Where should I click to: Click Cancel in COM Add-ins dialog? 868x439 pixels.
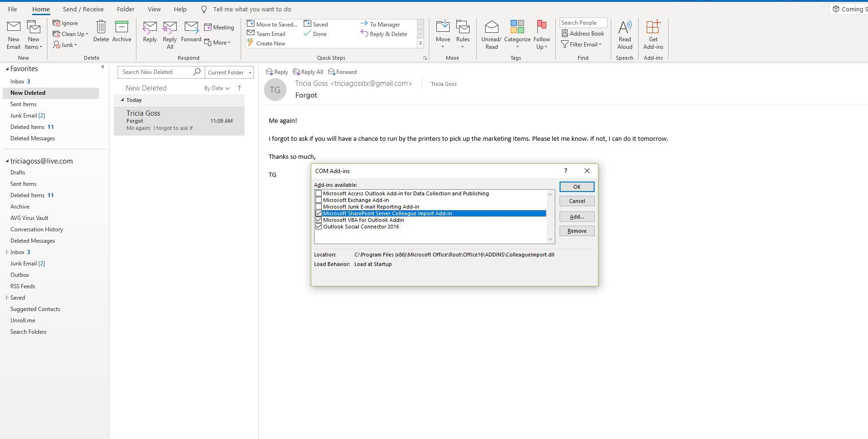577,201
